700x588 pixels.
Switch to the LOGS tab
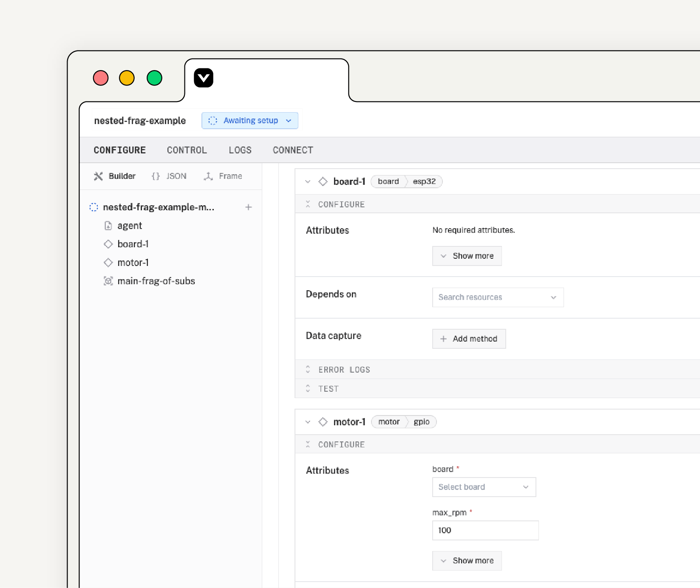tap(240, 150)
